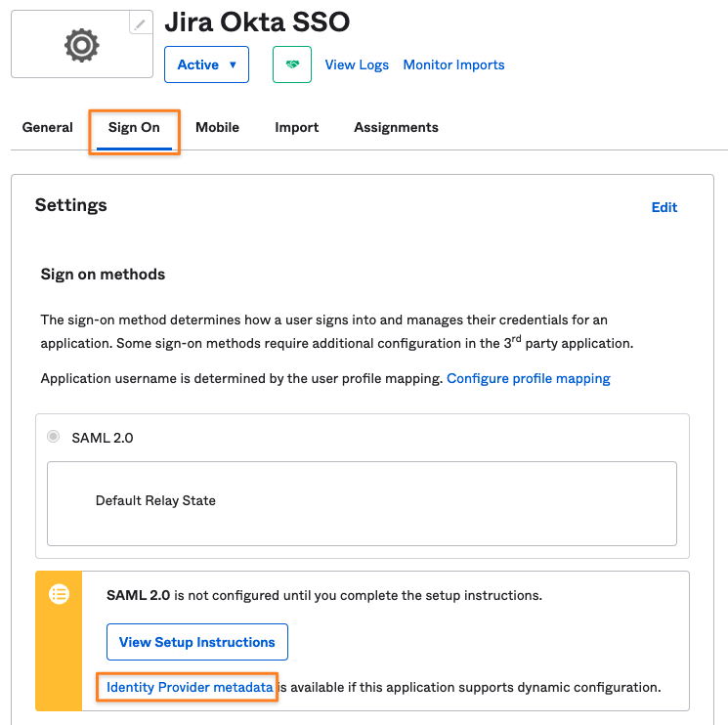Open Monitor Imports link
This screenshot has height=725, width=728.
453,64
